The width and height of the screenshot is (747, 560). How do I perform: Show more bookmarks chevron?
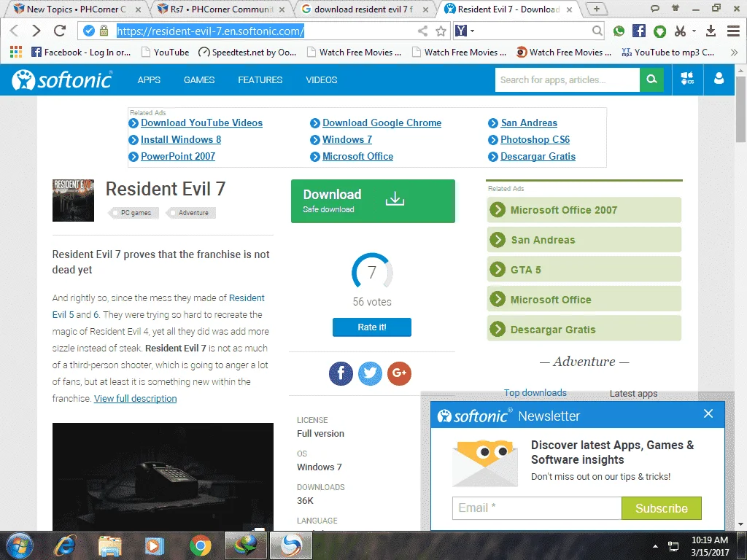click(734, 52)
